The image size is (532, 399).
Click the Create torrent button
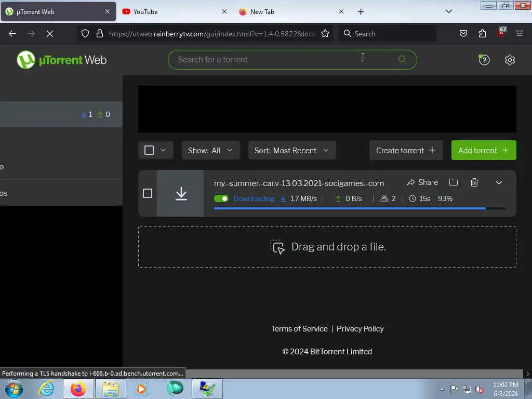pos(406,150)
